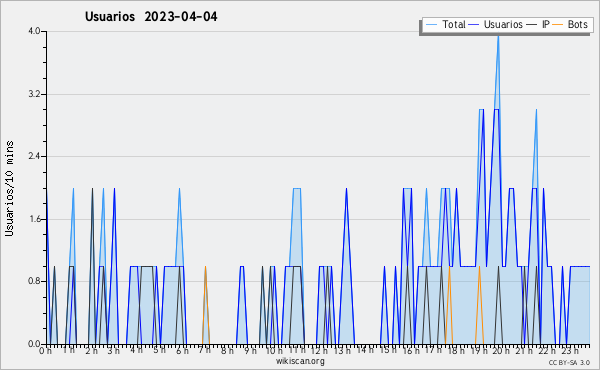Click the 'CC BY-SA 3.0' license text
Viewport: 600px width, 370px height.
[x=569, y=363]
